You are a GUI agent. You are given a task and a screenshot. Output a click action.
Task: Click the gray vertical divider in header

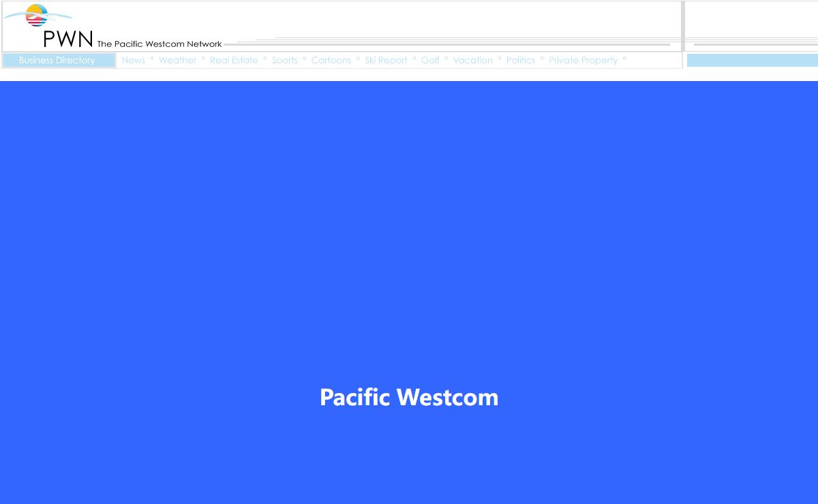tap(682, 26)
